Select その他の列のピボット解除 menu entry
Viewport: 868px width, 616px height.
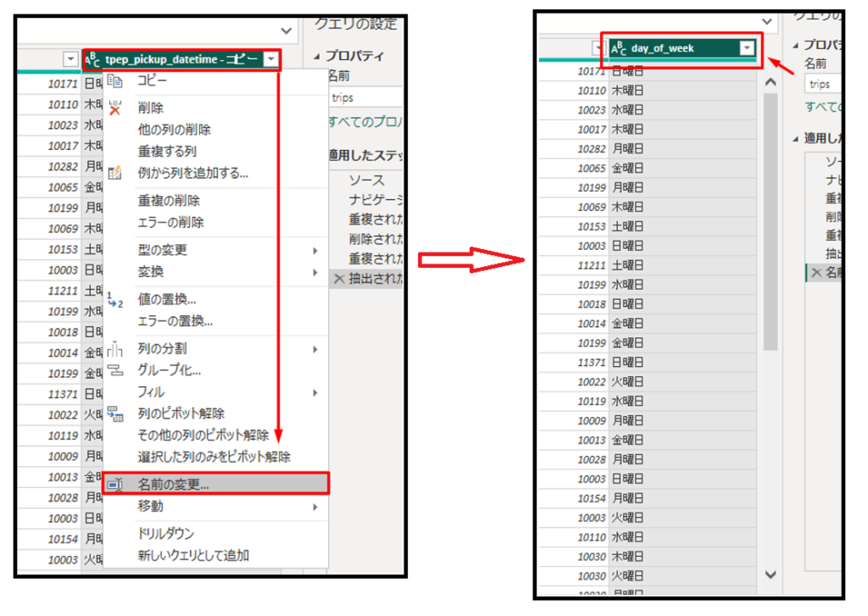203,435
